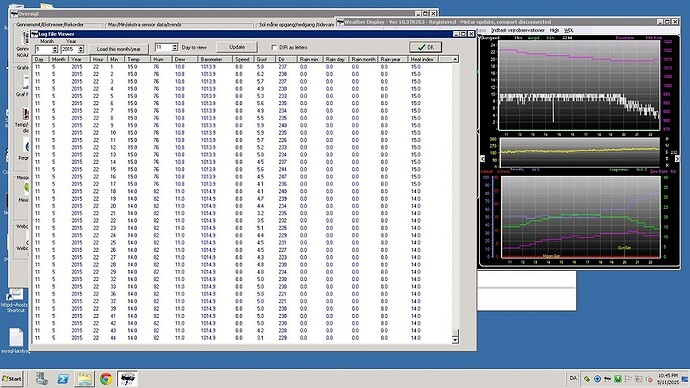The width and height of the screenshot is (690, 388).
Task: Select Sol måne opgang/nedgang section in Oversigt
Action: tap(296, 25)
